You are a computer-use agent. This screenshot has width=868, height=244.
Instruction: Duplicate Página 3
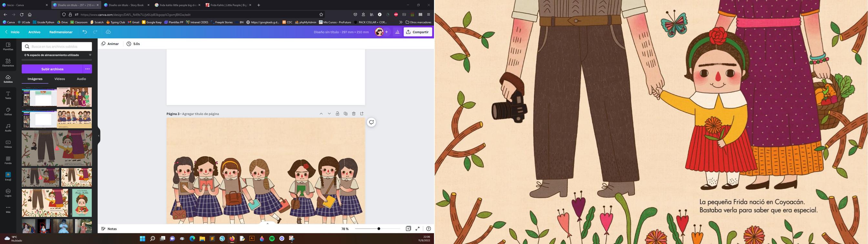pos(346,114)
